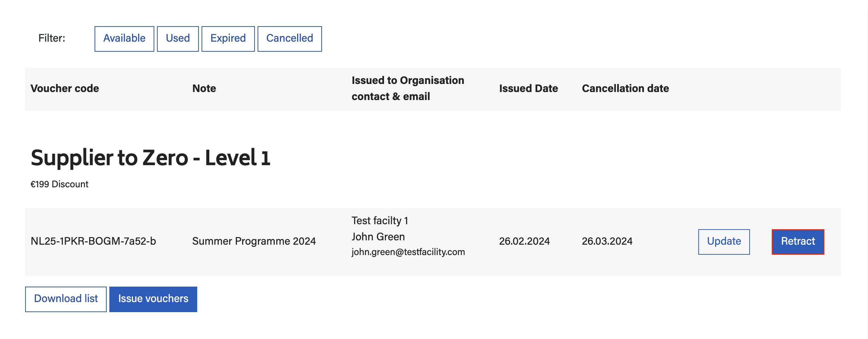Click the Voucher code column header

65,88
